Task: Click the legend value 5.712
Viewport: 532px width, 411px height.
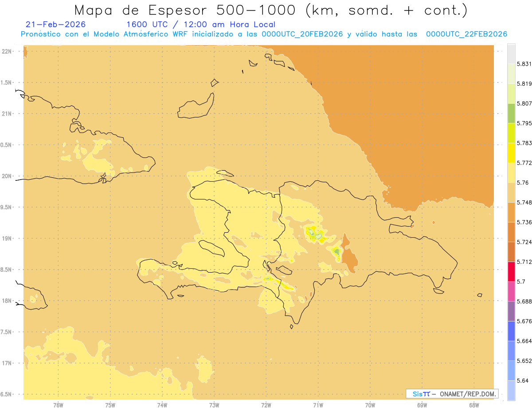Action: tap(524, 262)
